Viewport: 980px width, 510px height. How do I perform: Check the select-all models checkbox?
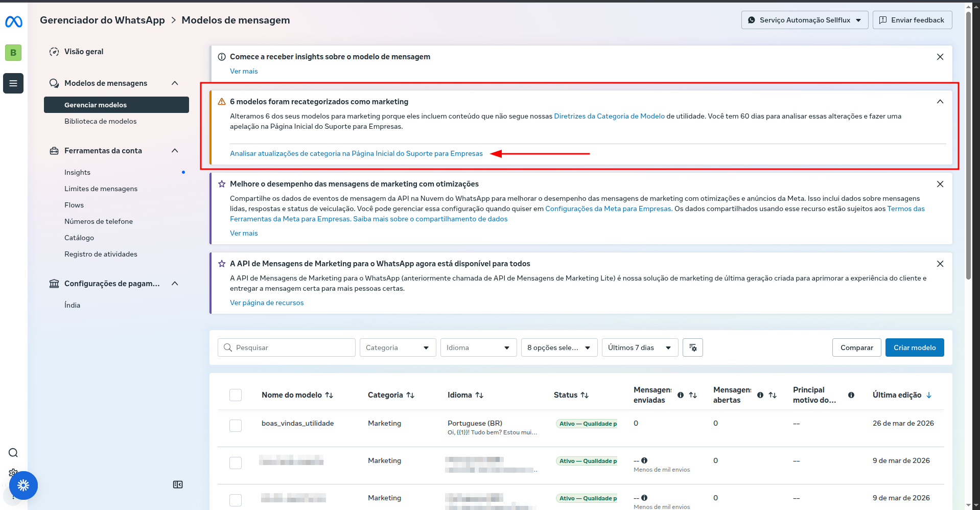[x=236, y=395]
